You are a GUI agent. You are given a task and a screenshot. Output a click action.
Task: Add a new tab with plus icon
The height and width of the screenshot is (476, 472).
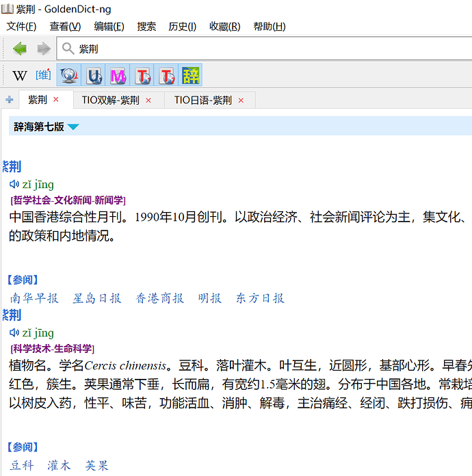click(10, 100)
